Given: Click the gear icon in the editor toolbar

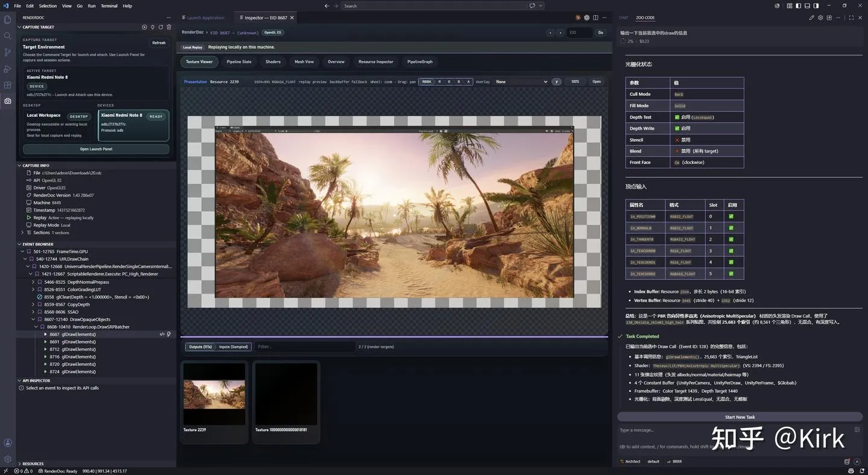Looking at the screenshot, I should (587, 17).
